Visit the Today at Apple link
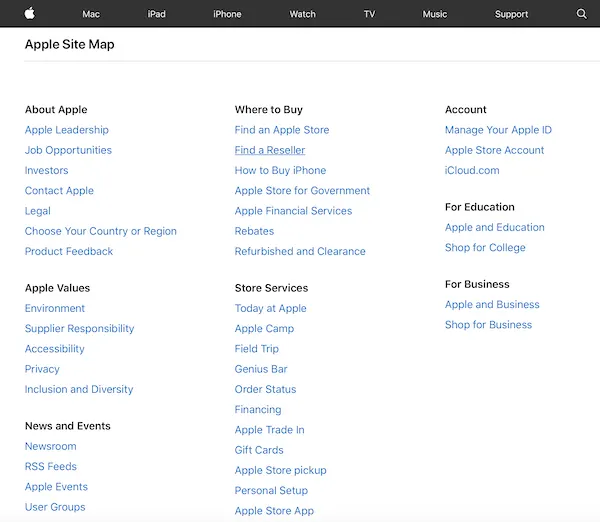 click(x=271, y=308)
